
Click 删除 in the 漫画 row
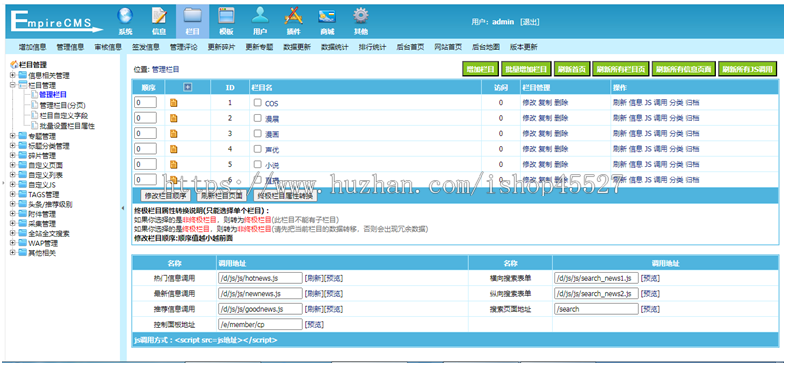(x=561, y=133)
